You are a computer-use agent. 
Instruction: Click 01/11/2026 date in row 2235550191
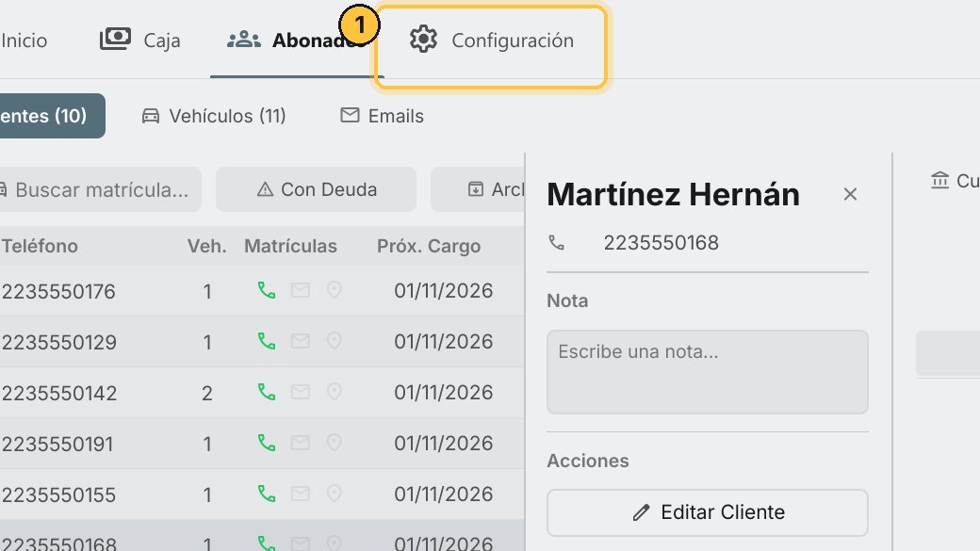[443, 444]
